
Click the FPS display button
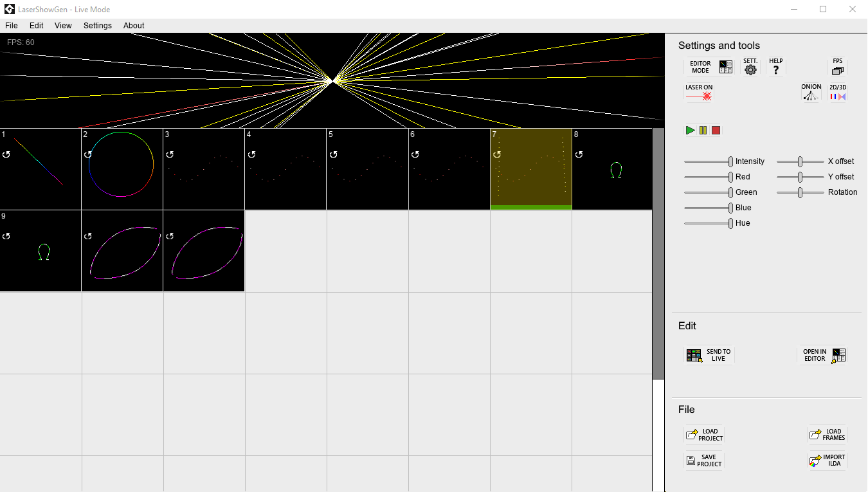[837, 67]
